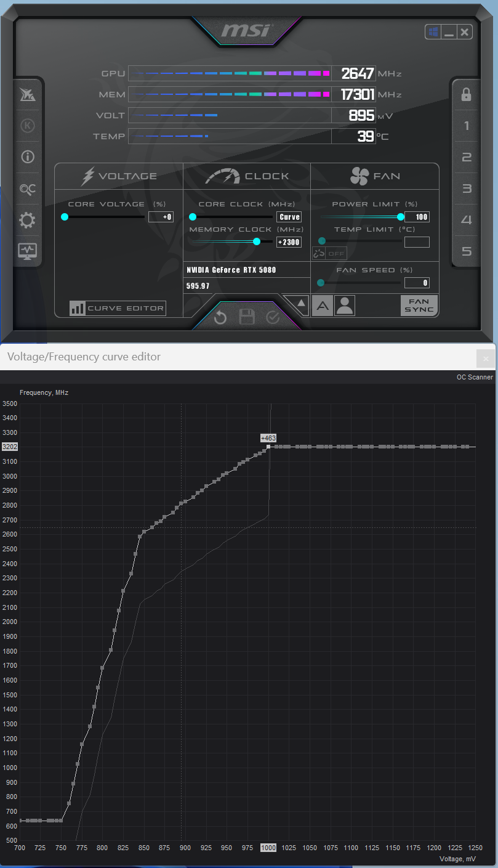Toggle the power and temp limit link

319,253
